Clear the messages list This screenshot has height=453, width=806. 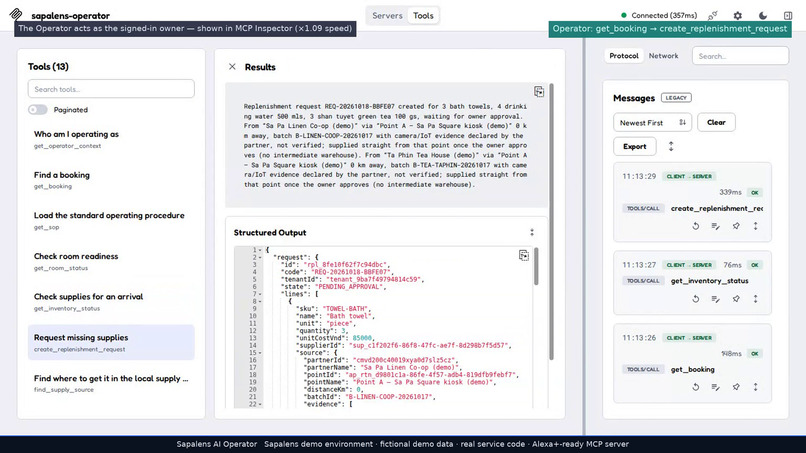[x=716, y=122]
